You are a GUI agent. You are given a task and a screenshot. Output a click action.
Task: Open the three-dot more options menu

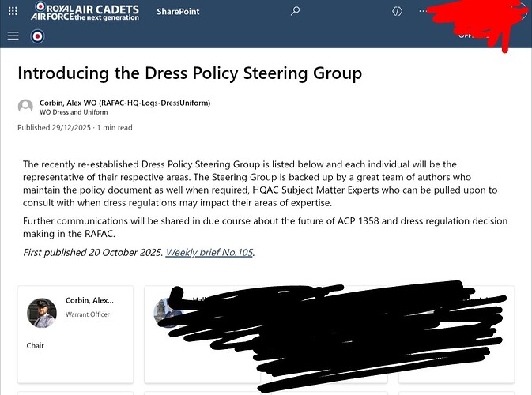424,11
